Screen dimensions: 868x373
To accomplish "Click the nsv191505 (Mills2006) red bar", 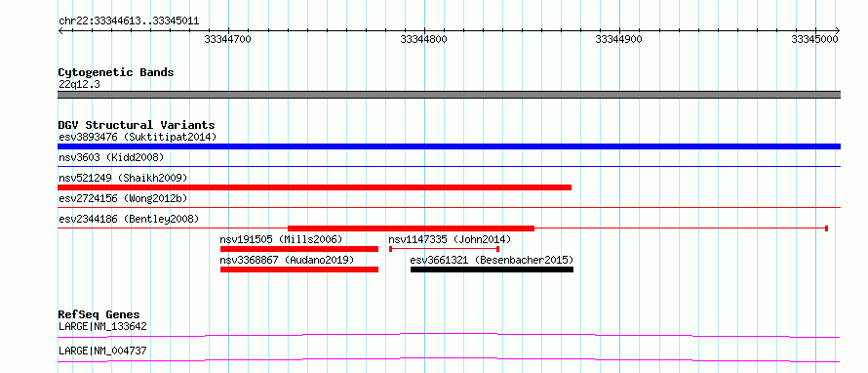I will 299,249.
